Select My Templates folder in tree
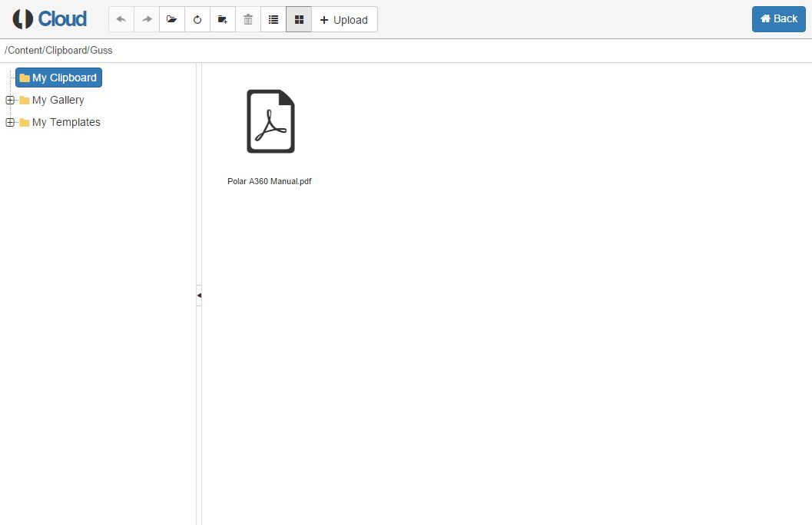This screenshot has width=812, height=525. pyautogui.click(x=60, y=122)
